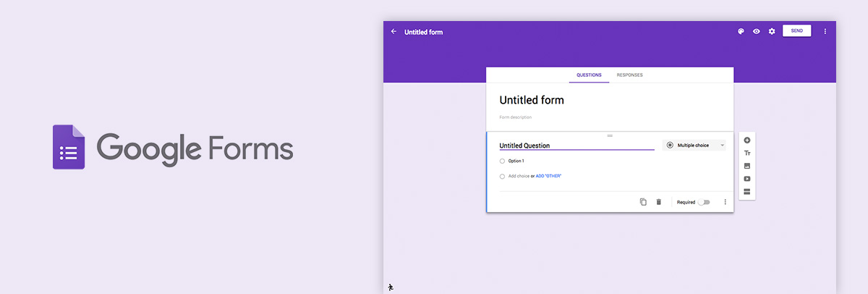This screenshot has width=868, height=294.
Task: Open the form settings gear
Action: point(772,32)
